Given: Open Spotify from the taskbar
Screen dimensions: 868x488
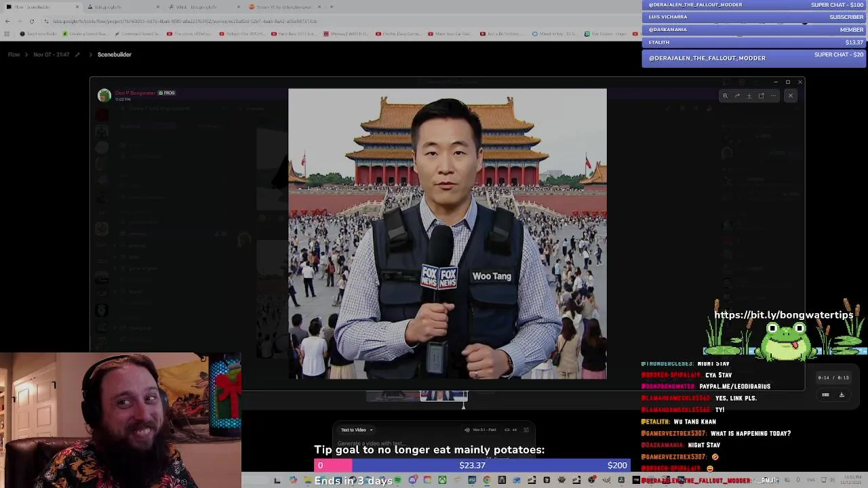Looking at the screenshot, I should 399,481.
